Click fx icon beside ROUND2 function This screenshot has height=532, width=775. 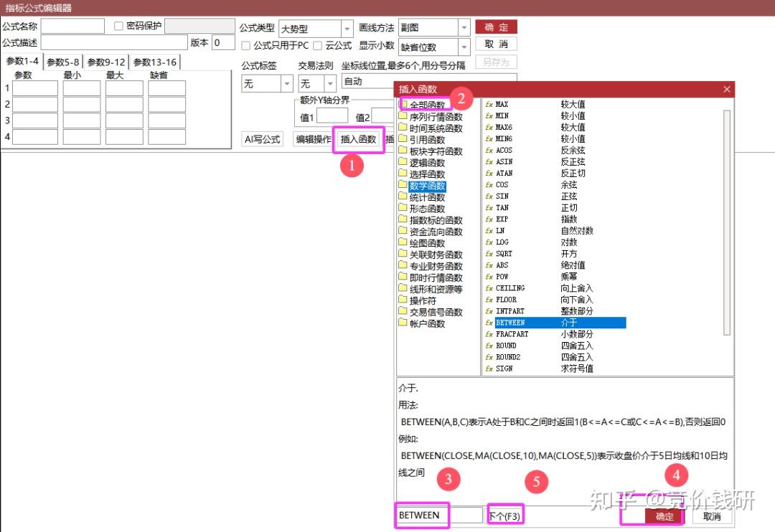pos(489,357)
